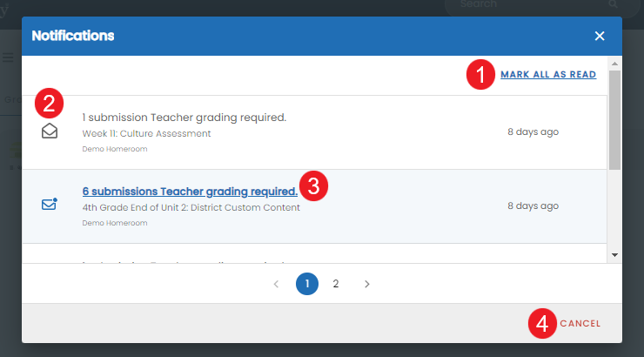Image resolution: width=644 pixels, height=357 pixels.
Task: Select the 1 submission Teacher grading required notification
Action: pyautogui.click(x=314, y=132)
